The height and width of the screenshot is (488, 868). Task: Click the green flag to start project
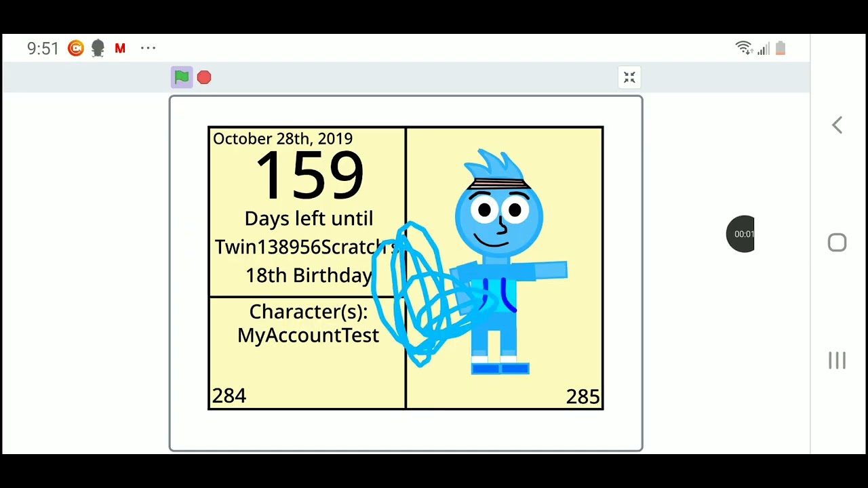(x=182, y=77)
